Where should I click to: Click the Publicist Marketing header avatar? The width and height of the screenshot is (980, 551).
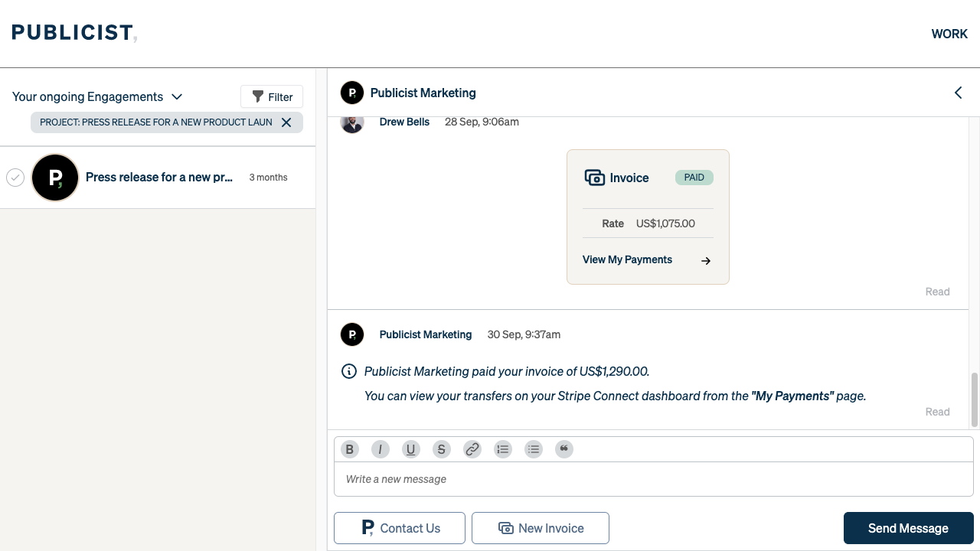tap(352, 93)
